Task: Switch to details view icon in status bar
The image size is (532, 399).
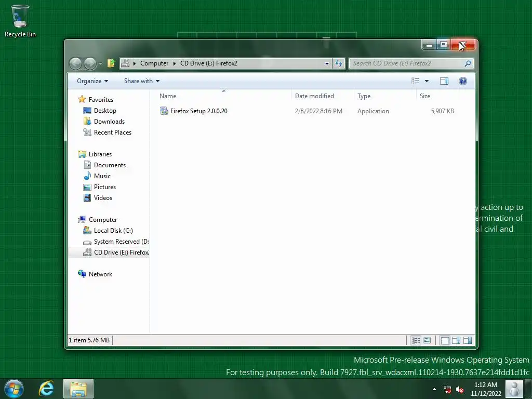Action: coord(416,340)
